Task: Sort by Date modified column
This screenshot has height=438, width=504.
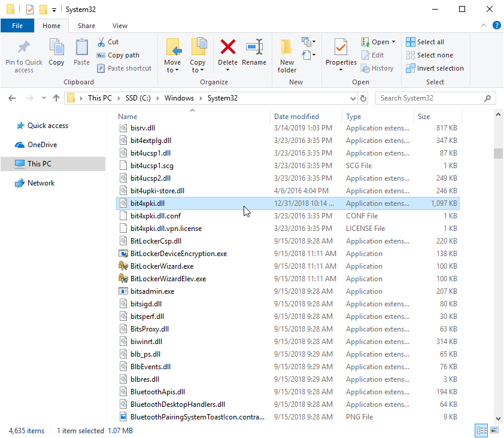Action: click(x=296, y=117)
